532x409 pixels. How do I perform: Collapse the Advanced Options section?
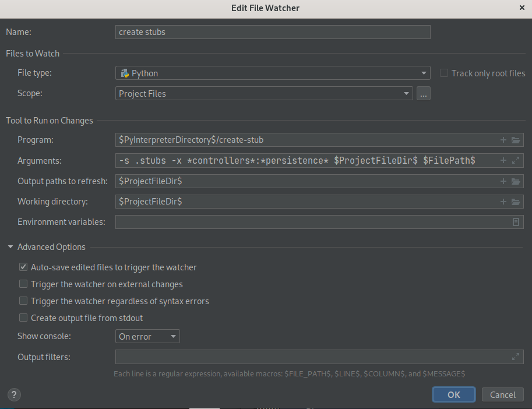tap(10, 247)
